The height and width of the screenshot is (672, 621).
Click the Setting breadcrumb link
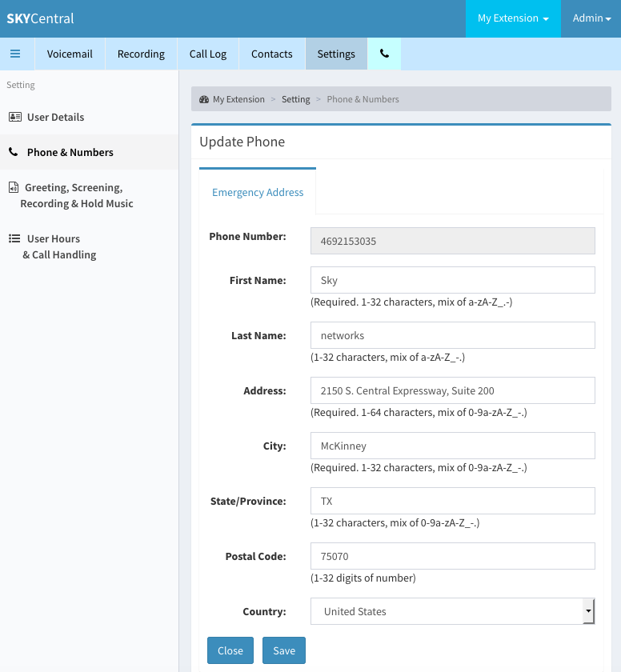[x=296, y=99]
